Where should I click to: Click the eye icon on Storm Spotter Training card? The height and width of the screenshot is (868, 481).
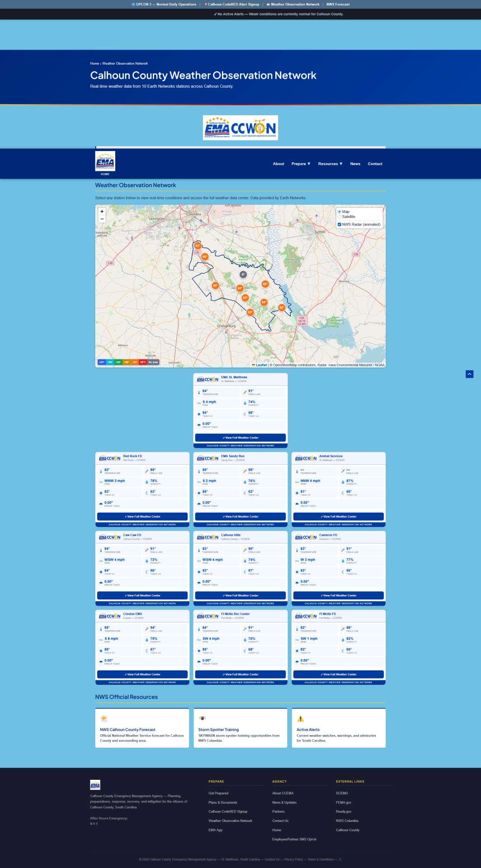[x=203, y=718]
